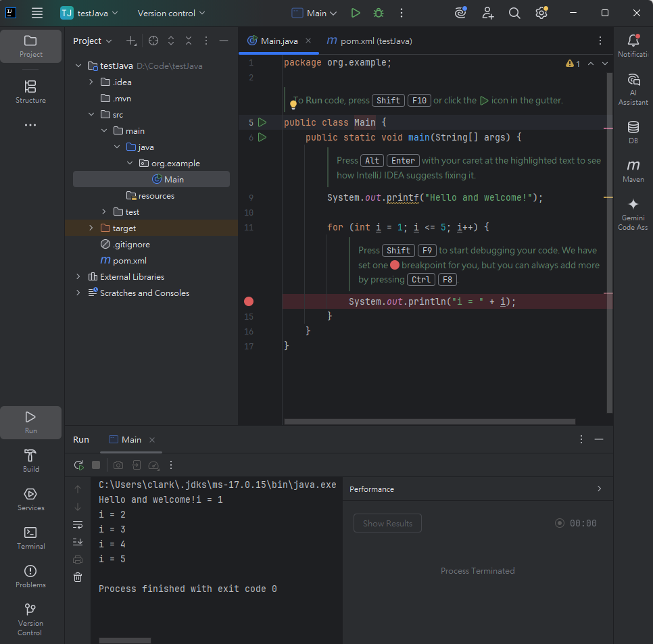Select the .gitignore file in project tree

coord(131,245)
